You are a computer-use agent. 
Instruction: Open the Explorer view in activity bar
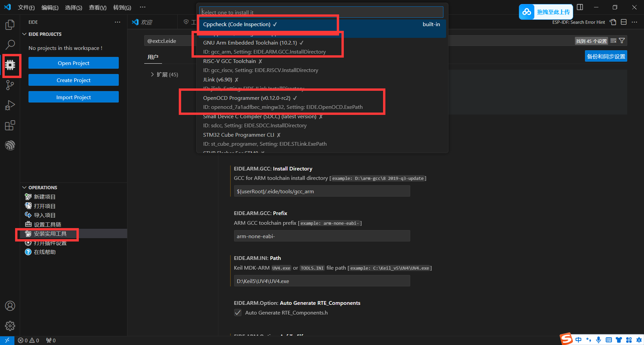tap(10, 24)
